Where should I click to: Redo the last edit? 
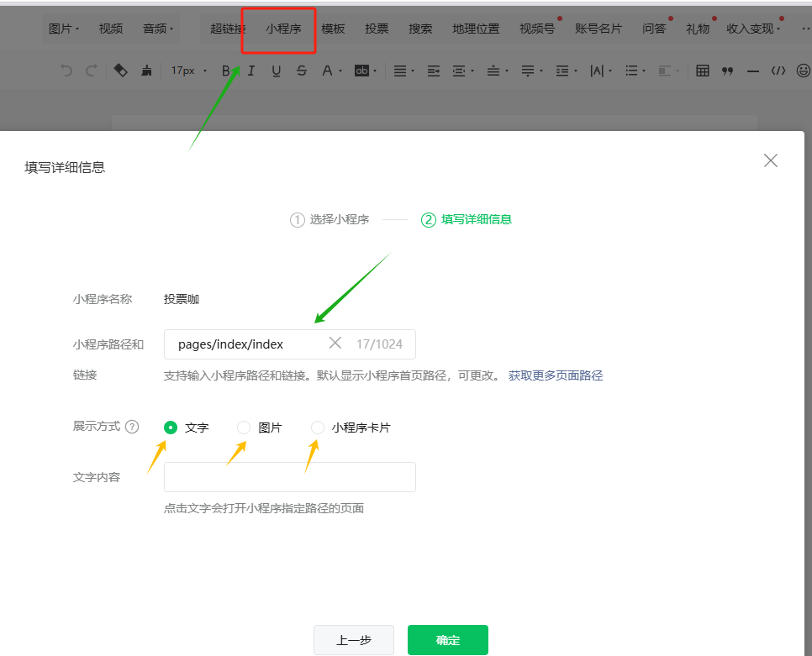[x=91, y=71]
